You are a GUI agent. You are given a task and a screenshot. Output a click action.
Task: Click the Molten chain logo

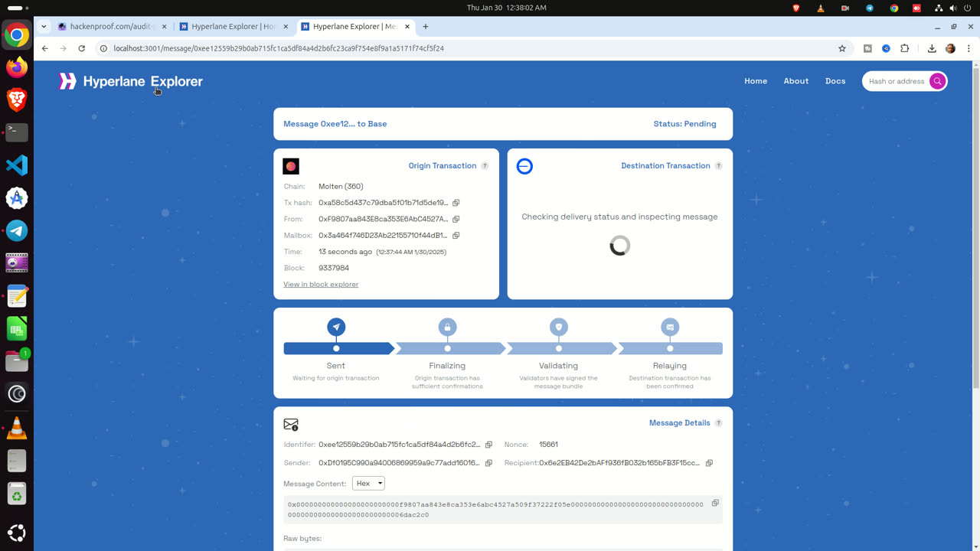(291, 166)
